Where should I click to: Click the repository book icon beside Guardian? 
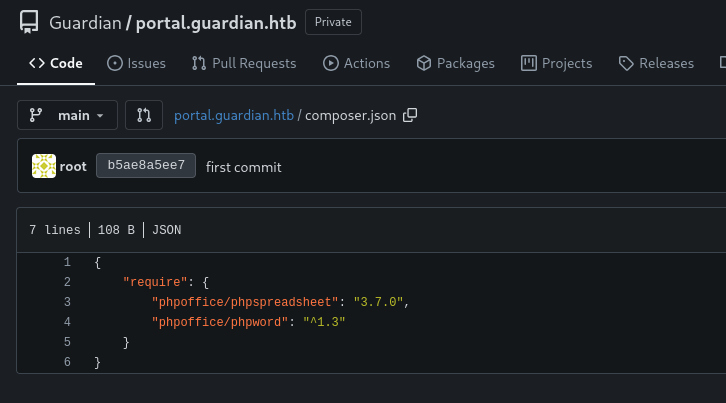(29, 22)
